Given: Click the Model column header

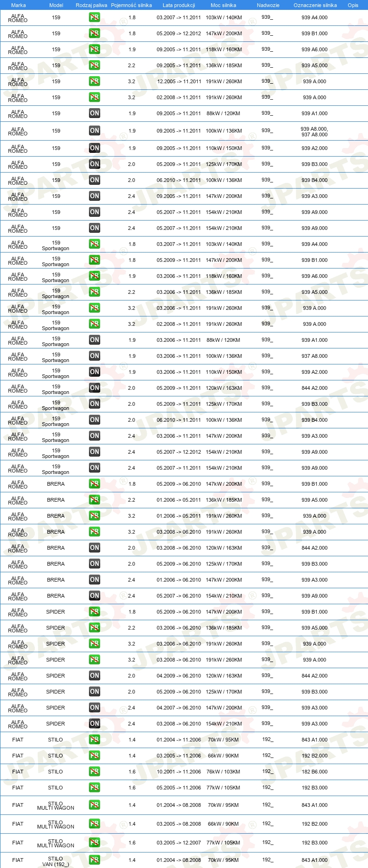Looking at the screenshot, I should 56,5.
